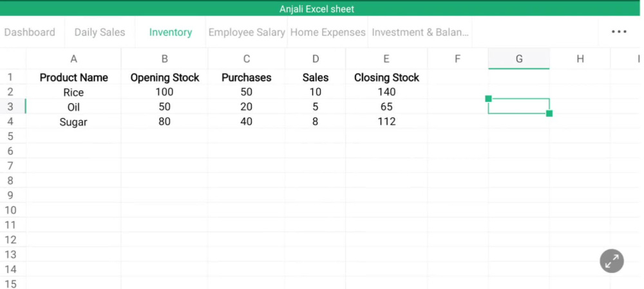Switch to the Dashboard sheet tab
The height and width of the screenshot is (289, 644).
click(x=30, y=32)
